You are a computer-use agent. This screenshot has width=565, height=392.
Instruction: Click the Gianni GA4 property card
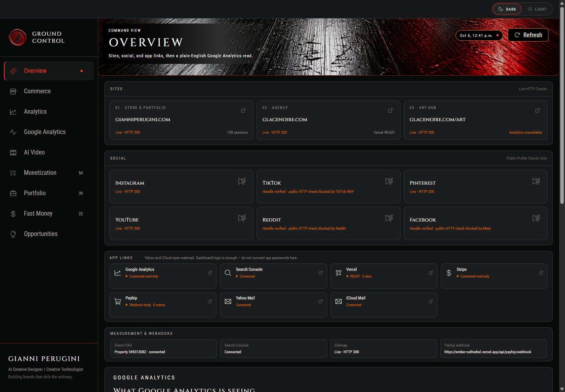163,348
